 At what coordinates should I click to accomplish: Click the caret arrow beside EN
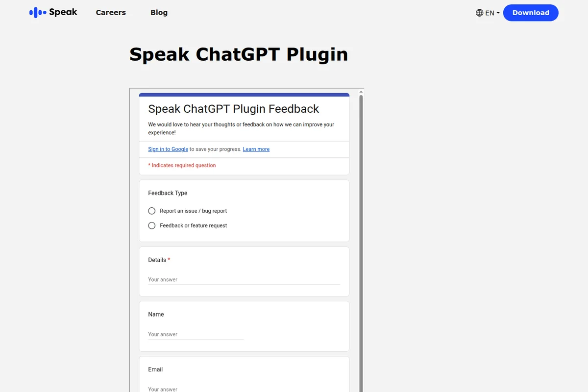pyautogui.click(x=497, y=13)
